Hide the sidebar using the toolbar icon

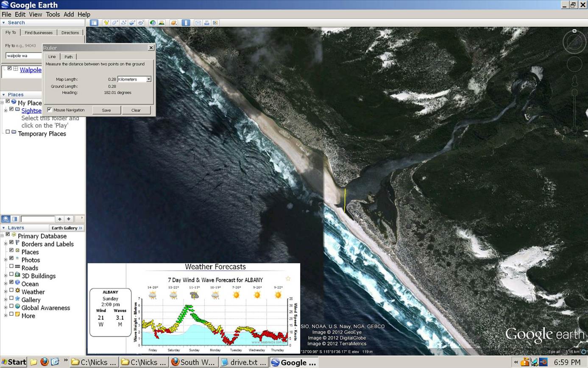[x=94, y=23]
